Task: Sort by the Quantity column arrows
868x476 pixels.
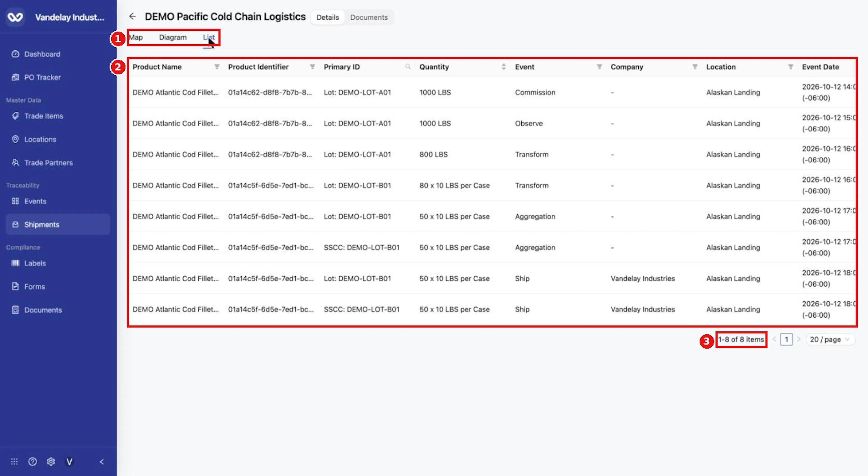Action: (503, 67)
